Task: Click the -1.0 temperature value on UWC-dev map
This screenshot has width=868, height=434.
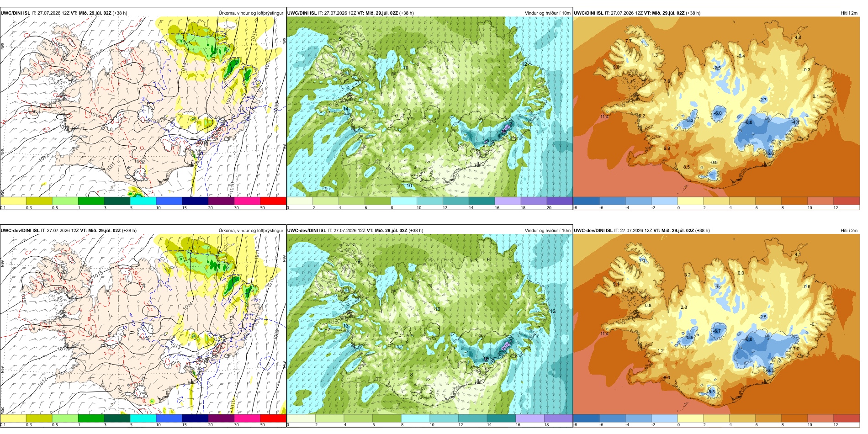Action: point(641,261)
